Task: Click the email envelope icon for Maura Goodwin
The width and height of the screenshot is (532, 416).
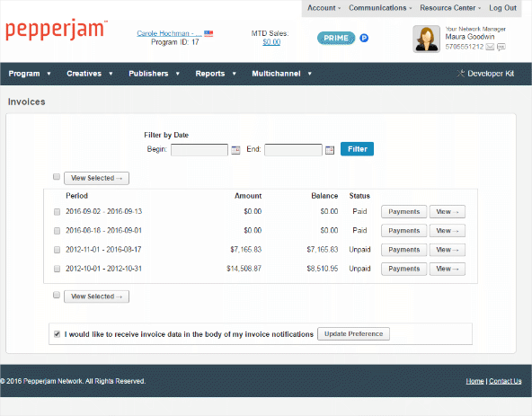Action: pos(490,47)
